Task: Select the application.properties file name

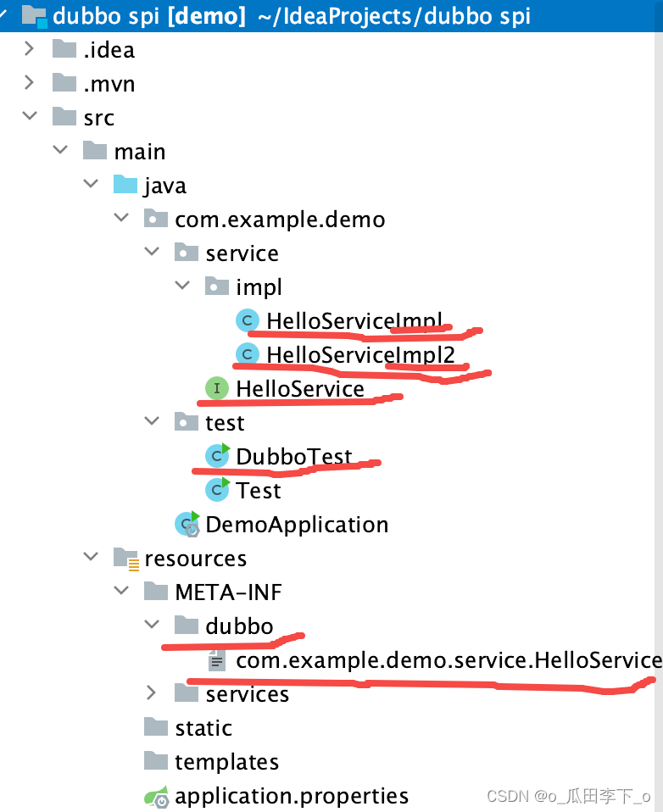Action: tap(292, 796)
